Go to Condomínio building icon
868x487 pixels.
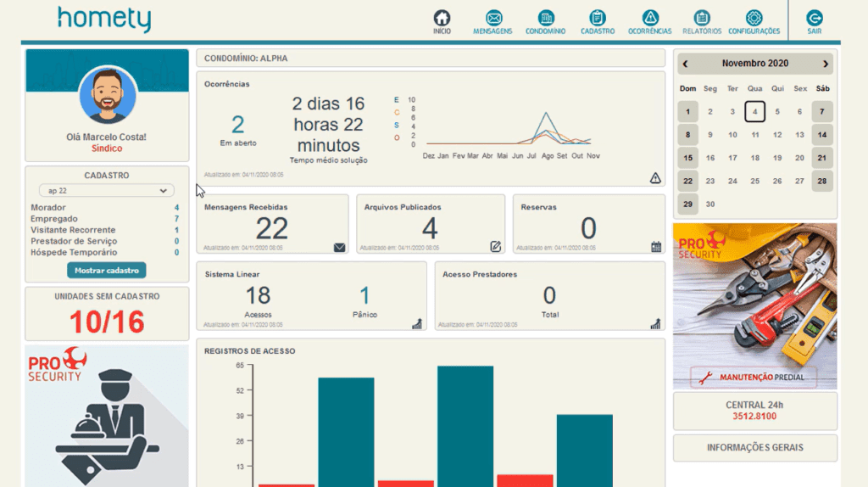pyautogui.click(x=546, y=18)
